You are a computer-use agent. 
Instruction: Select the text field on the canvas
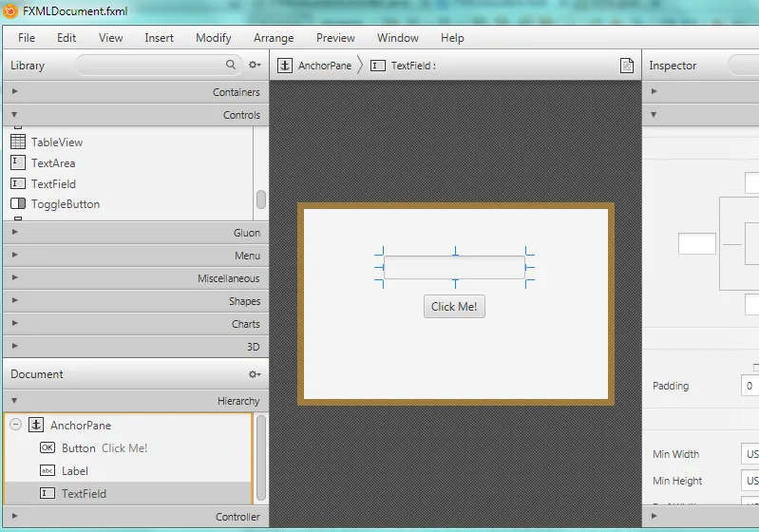pyautogui.click(x=454, y=267)
